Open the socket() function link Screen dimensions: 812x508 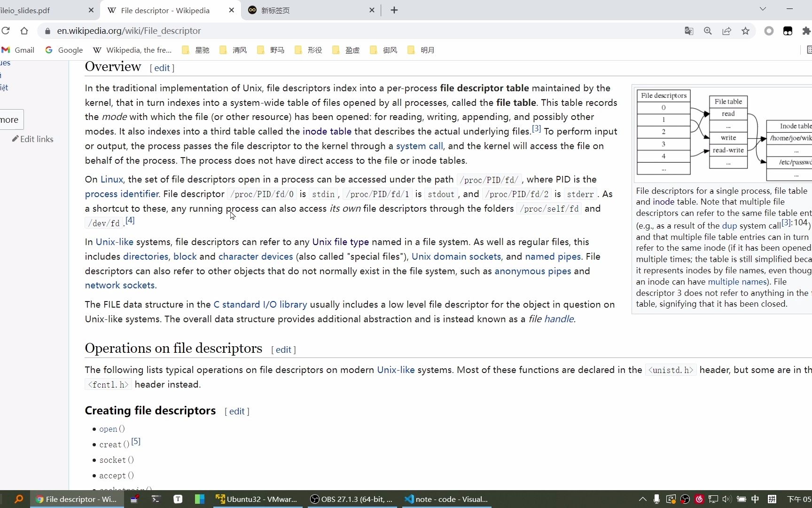click(117, 460)
